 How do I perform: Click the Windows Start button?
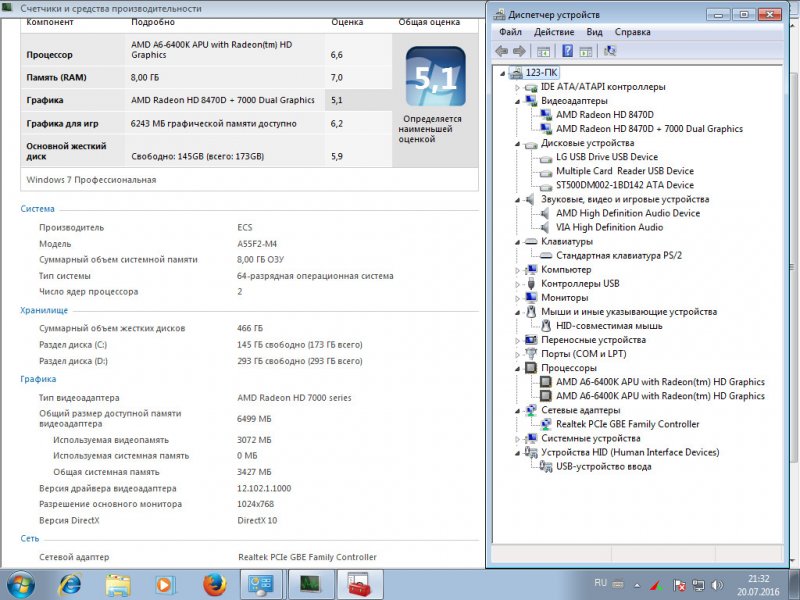click(20, 583)
